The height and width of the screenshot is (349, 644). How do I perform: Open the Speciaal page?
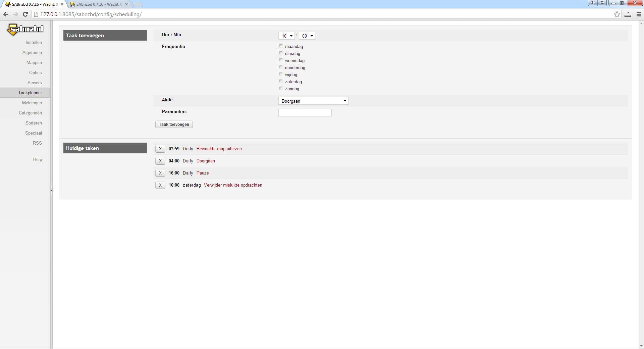pos(34,133)
